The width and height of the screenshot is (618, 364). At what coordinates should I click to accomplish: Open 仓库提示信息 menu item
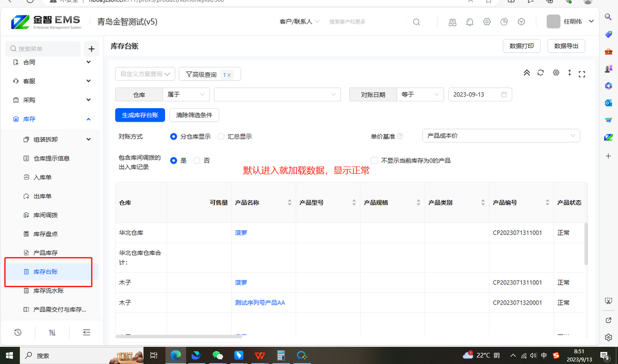[x=51, y=158]
